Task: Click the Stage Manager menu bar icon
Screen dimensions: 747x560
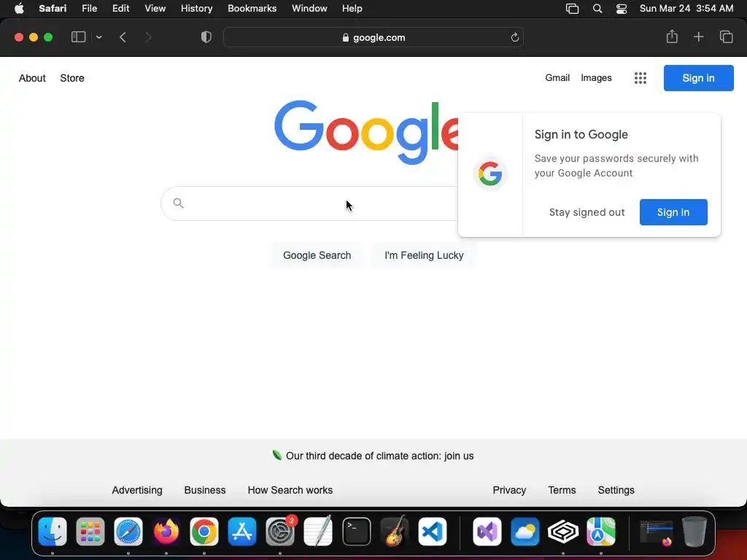Action: [572, 9]
